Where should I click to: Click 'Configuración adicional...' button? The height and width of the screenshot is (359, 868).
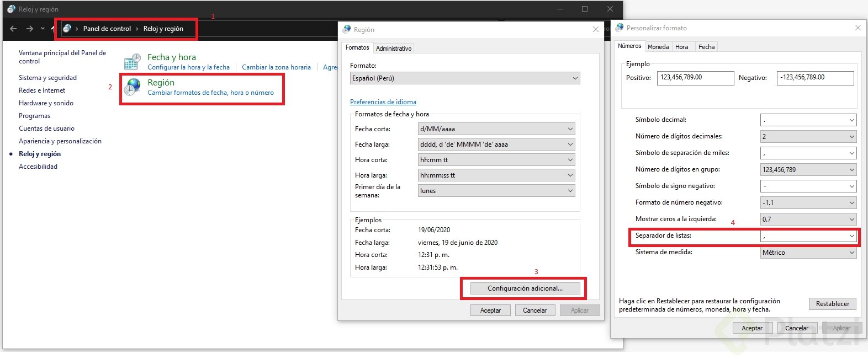pos(525,288)
